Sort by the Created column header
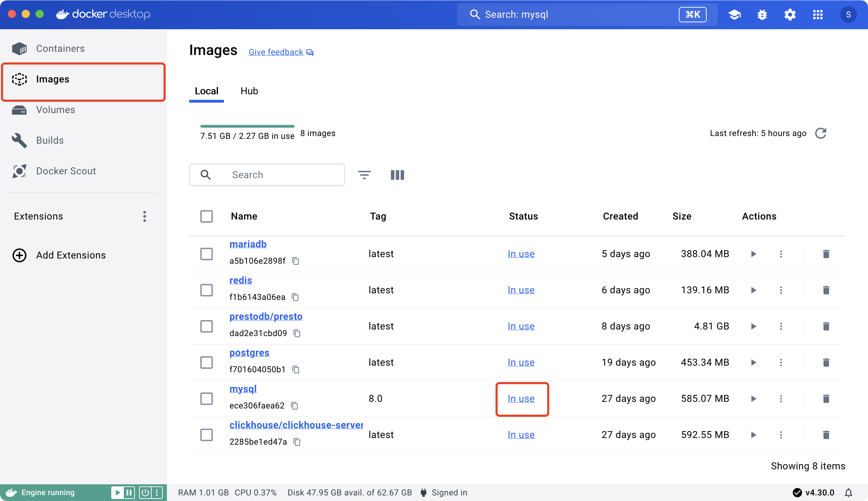Image resolution: width=868 pixels, height=501 pixels. [x=620, y=216]
